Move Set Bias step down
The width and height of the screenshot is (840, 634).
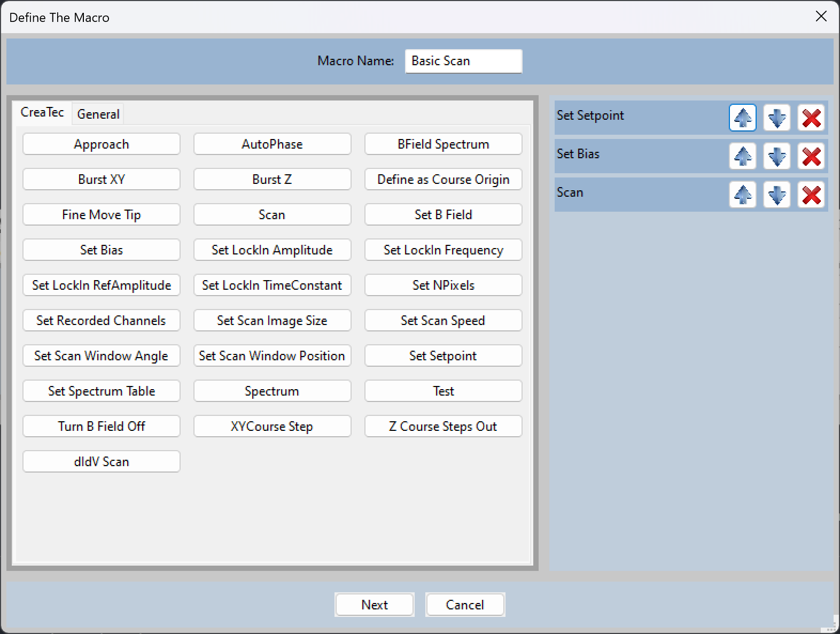click(x=777, y=156)
